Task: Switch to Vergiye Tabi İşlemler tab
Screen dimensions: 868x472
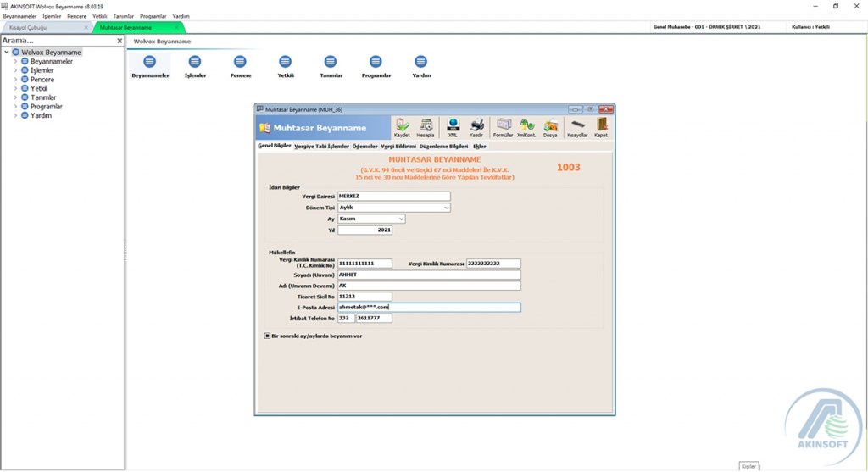Action: coord(321,146)
